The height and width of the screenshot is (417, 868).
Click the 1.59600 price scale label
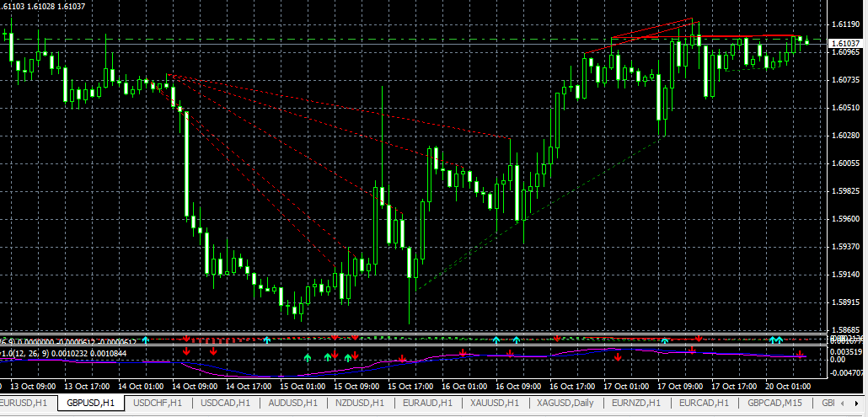point(845,218)
